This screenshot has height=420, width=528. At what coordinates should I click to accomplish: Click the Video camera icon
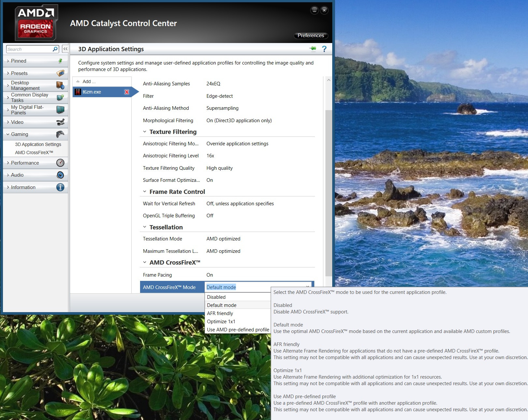click(60, 122)
